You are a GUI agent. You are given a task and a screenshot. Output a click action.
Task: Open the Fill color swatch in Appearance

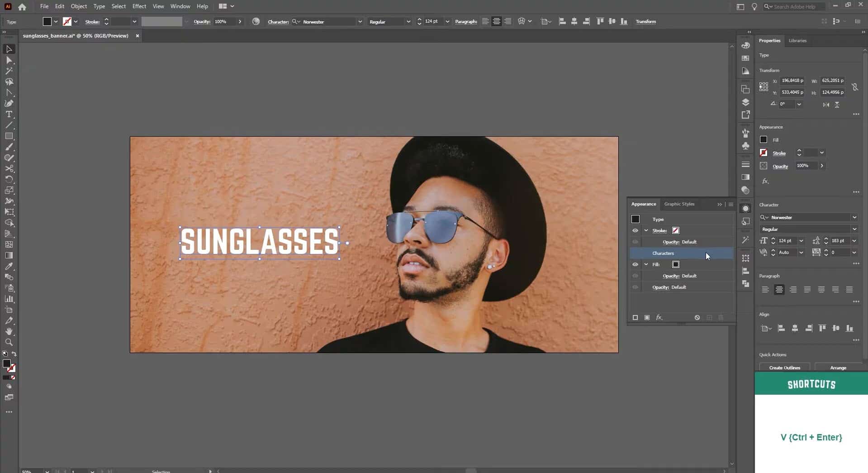click(x=676, y=264)
